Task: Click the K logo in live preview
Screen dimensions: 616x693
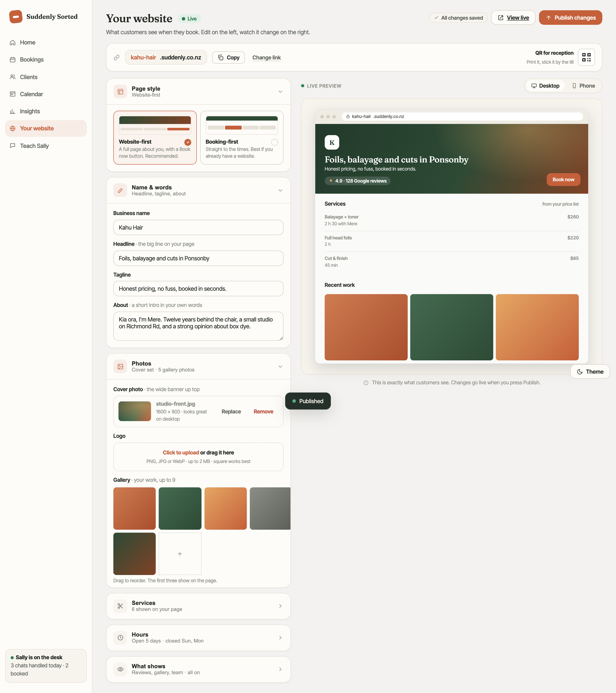Action: [x=332, y=142]
